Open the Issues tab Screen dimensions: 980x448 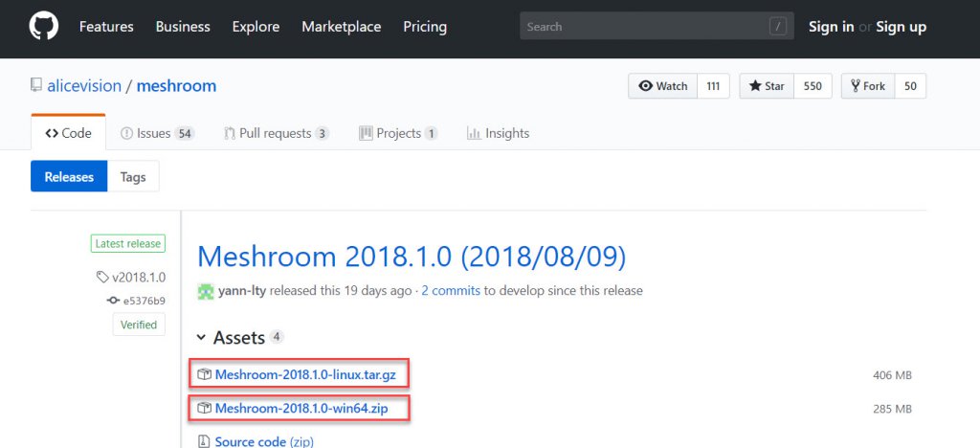click(157, 133)
